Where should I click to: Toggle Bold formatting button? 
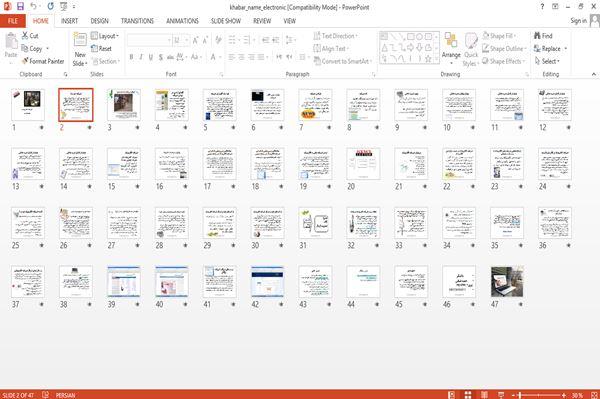[131, 57]
